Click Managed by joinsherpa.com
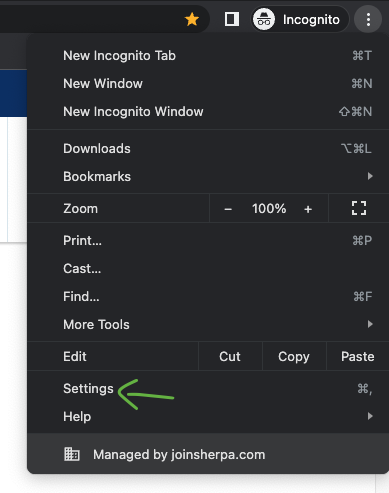This screenshot has height=493, width=389. coord(208,454)
